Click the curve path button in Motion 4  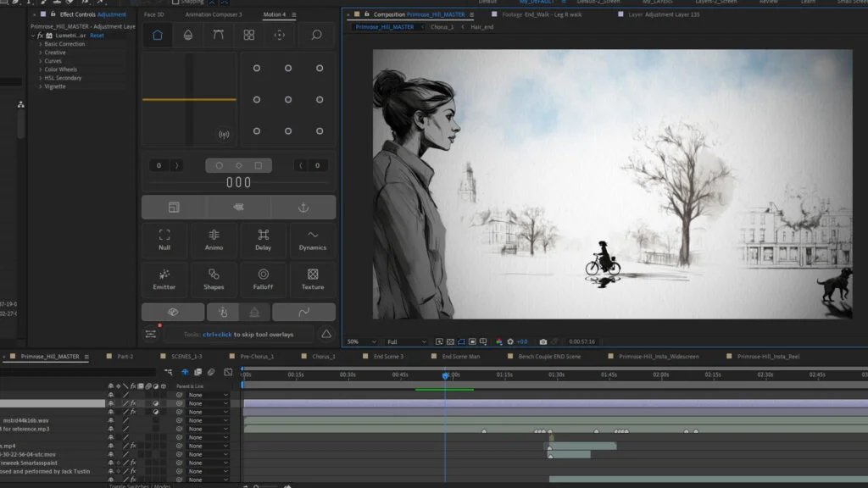pos(304,313)
